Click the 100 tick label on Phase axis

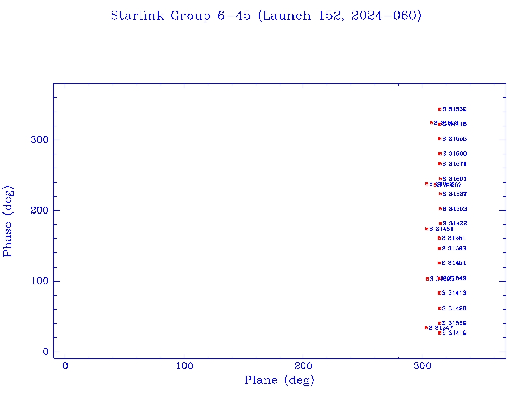click(42, 281)
